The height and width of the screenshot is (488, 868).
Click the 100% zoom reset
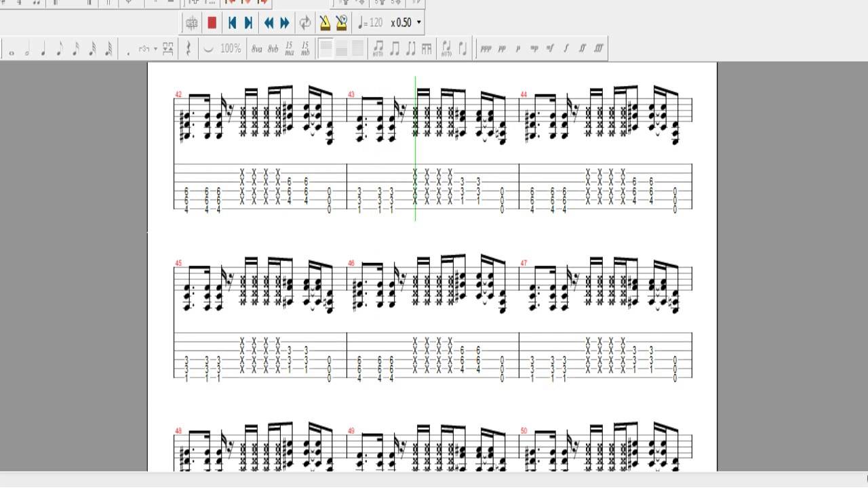pyautogui.click(x=231, y=49)
